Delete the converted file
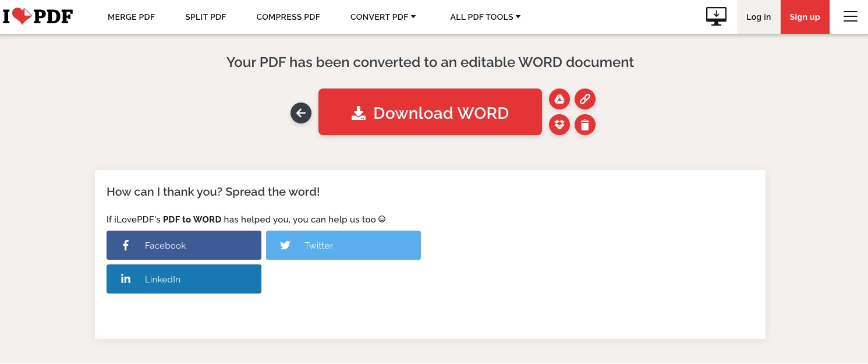The width and height of the screenshot is (868, 364). pyautogui.click(x=585, y=125)
